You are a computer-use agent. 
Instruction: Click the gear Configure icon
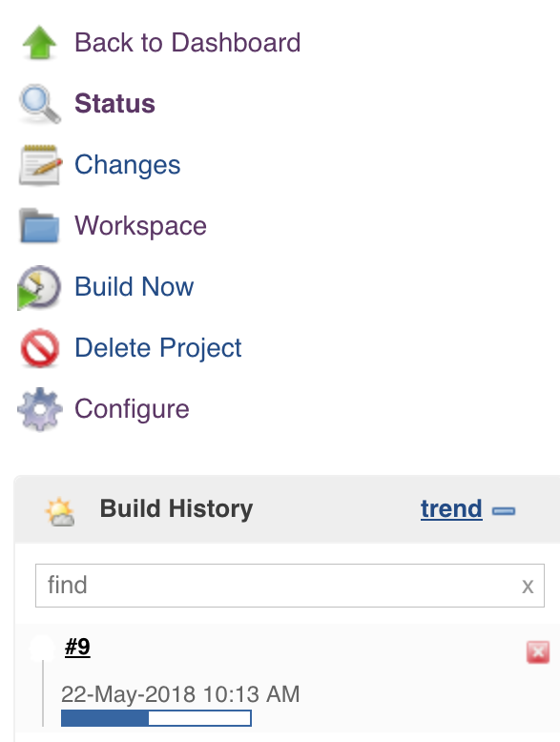click(x=40, y=409)
